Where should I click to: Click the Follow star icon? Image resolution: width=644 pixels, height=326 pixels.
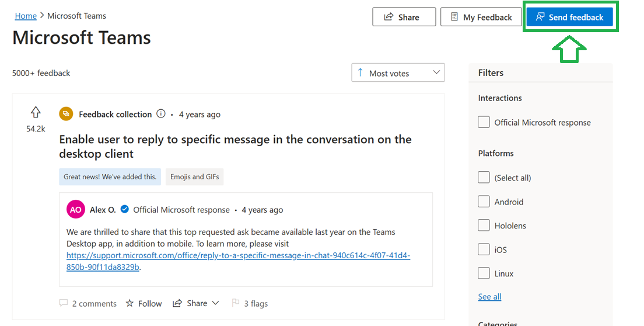(x=129, y=303)
